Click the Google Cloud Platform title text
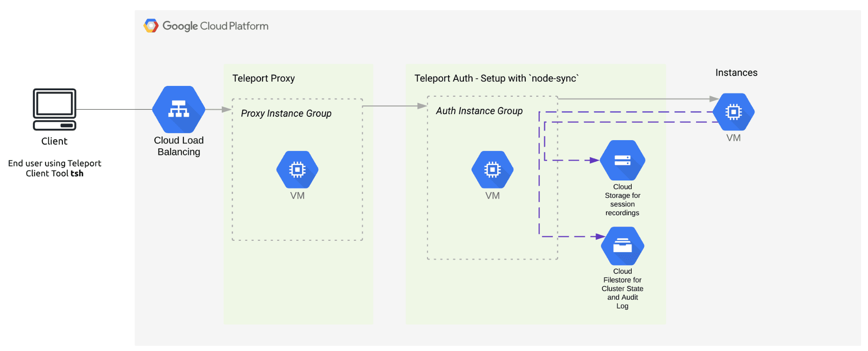868x351 pixels. 215,26
